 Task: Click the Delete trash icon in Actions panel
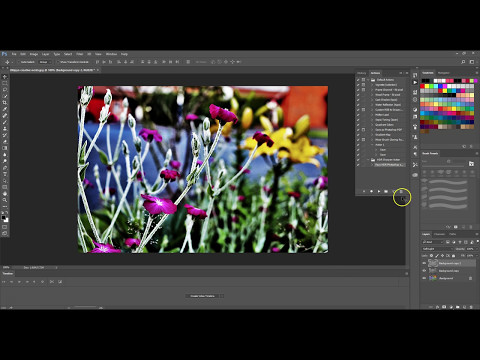[x=401, y=191]
